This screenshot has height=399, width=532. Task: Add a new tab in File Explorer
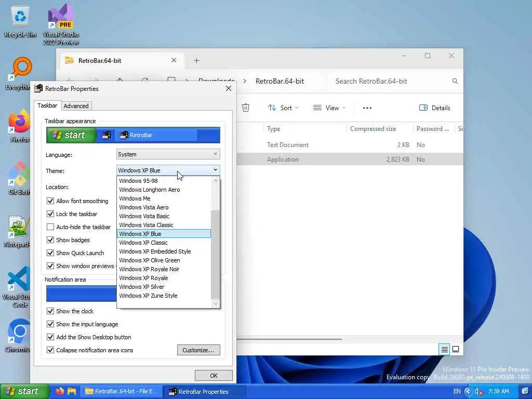point(196,61)
